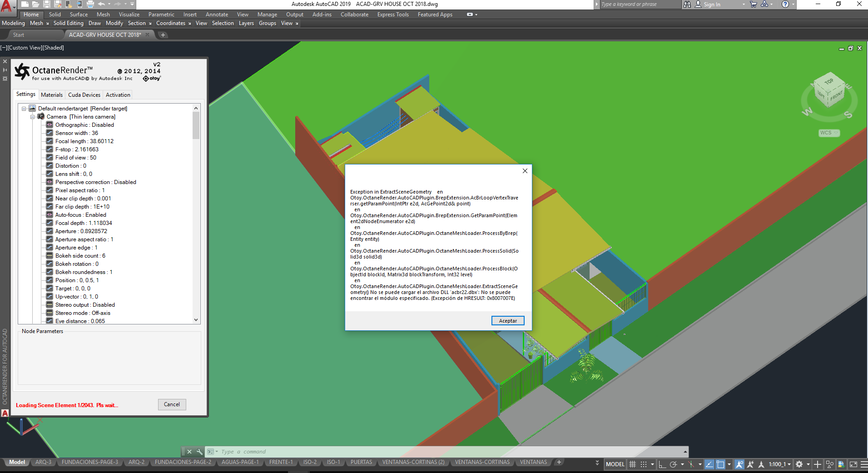Switch to the FUNDACIONES-PAGE-3 layout tab
Viewport: 868px width, 473px height.
90,462
